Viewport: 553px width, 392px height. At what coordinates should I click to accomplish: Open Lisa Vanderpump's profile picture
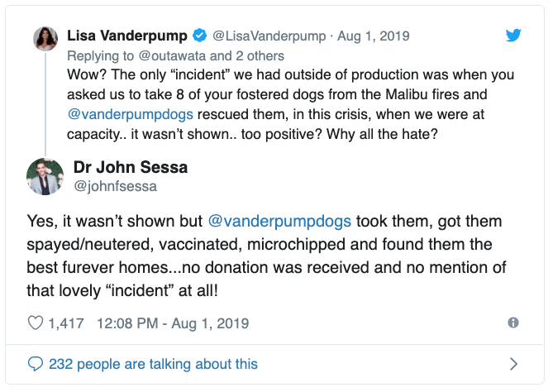[x=45, y=38]
